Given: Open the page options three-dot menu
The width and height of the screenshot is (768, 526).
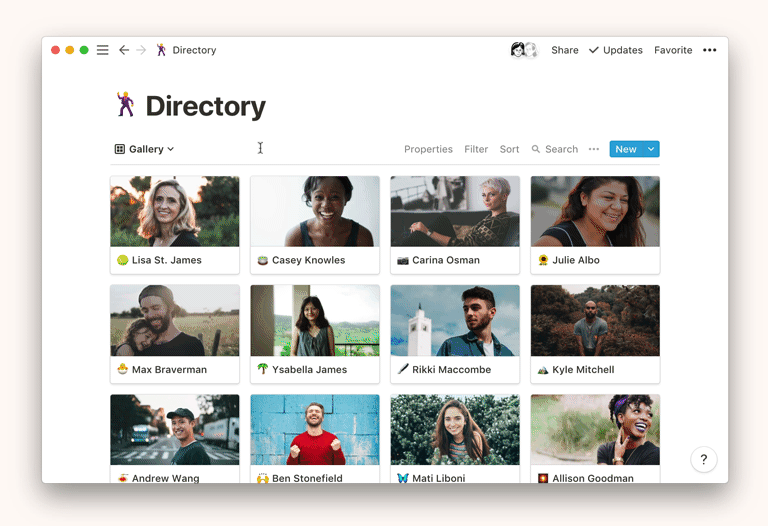Looking at the screenshot, I should pyautogui.click(x=709, y=50).
